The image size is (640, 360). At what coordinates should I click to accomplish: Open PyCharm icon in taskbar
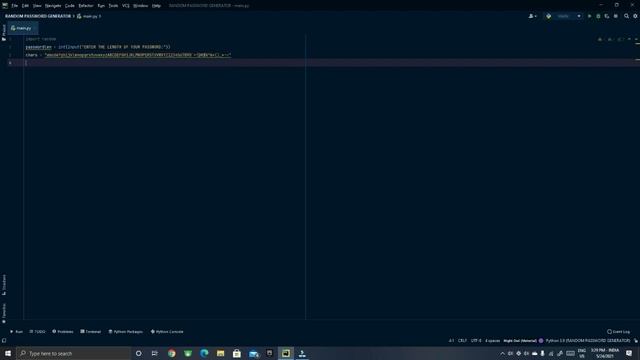coord(286,353)
